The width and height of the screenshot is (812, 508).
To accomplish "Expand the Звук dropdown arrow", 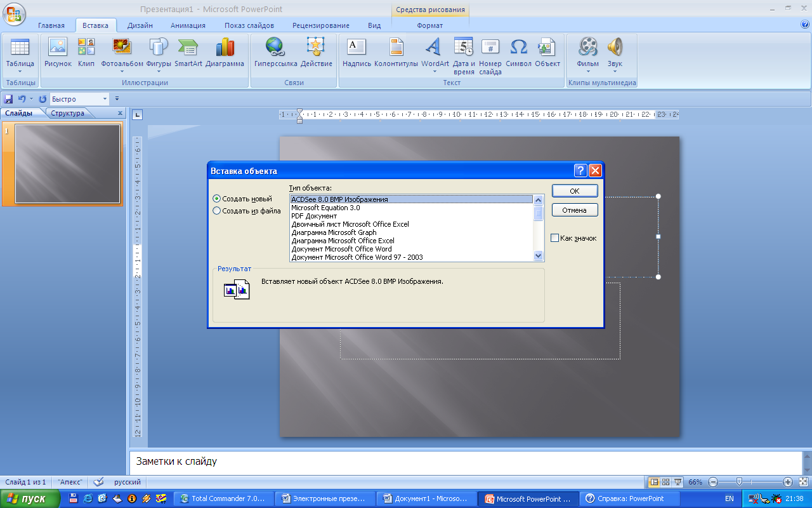I will click(615, 72).
